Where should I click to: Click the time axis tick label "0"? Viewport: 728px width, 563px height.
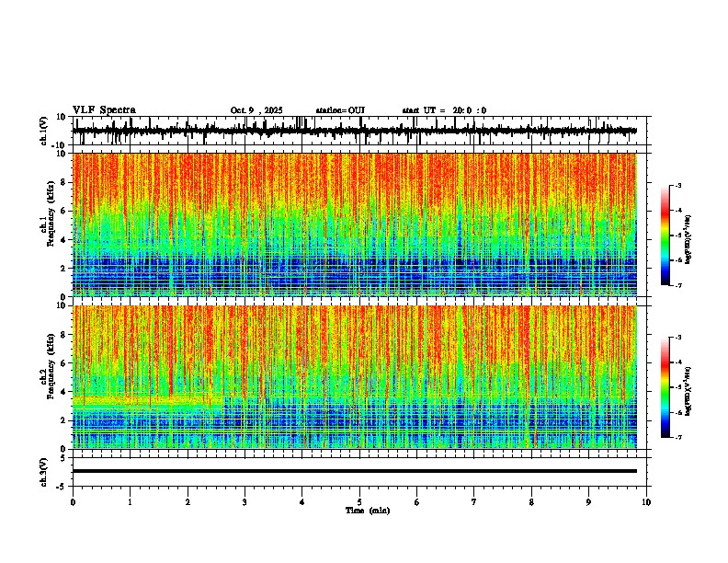73,502
